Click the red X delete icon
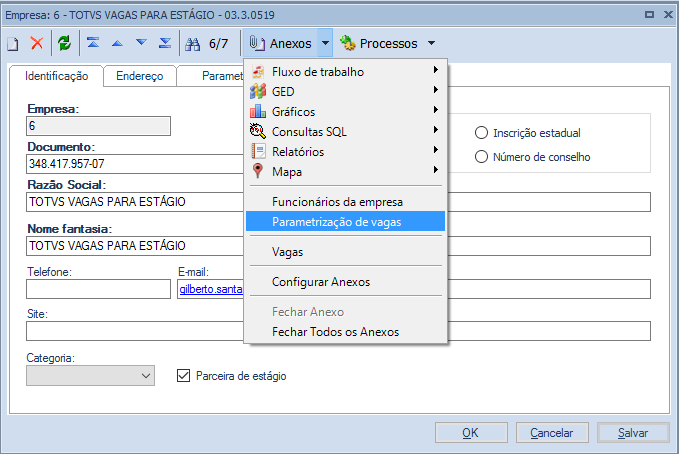Image resolution: width=679 pixels, height=454 pixels. (x=37, y=43)
